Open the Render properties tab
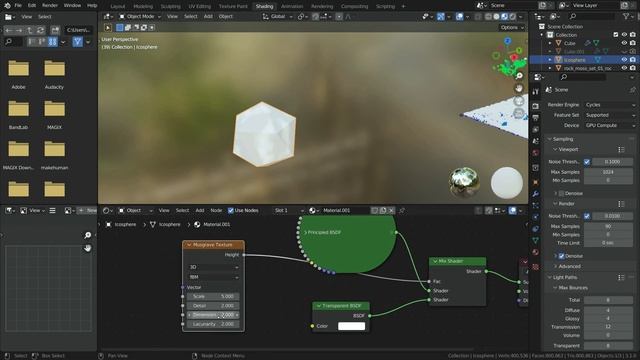 (x=536, y=106)
